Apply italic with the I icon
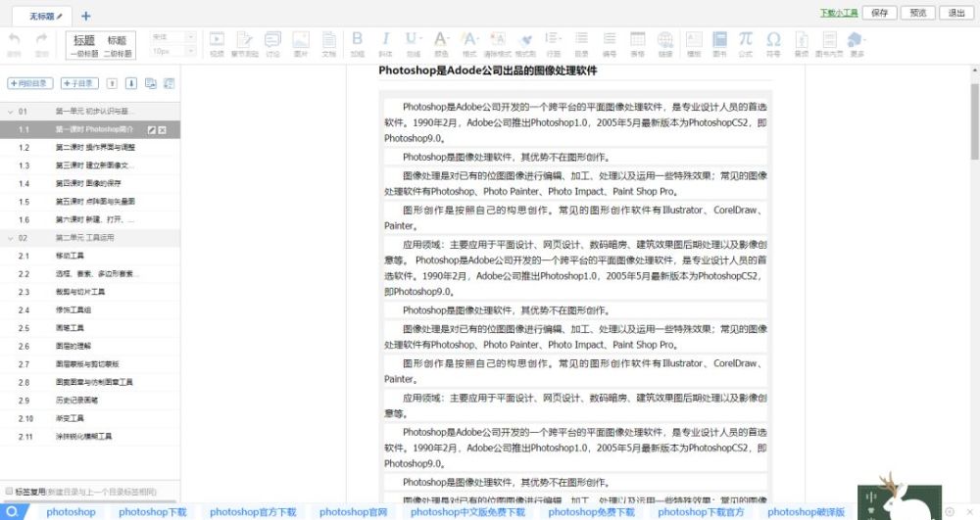 tap(385, 39)
